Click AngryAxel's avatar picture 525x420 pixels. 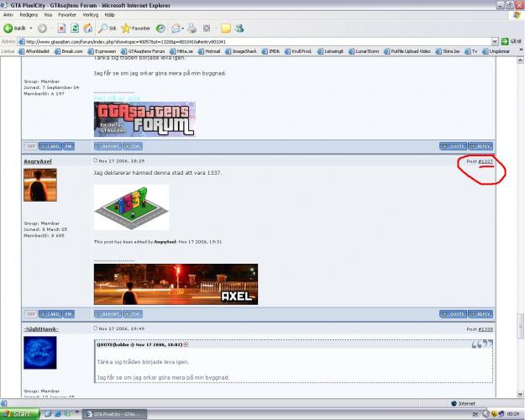tap(40, 185)
